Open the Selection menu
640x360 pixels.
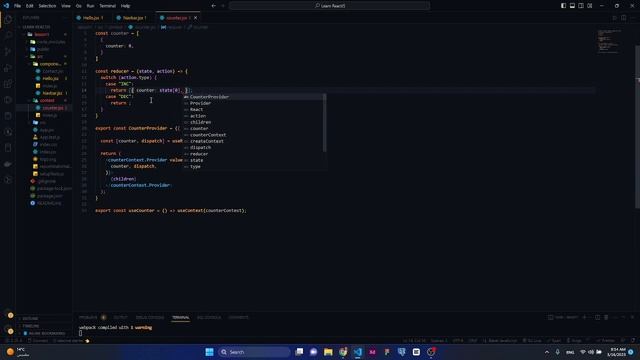47,6
